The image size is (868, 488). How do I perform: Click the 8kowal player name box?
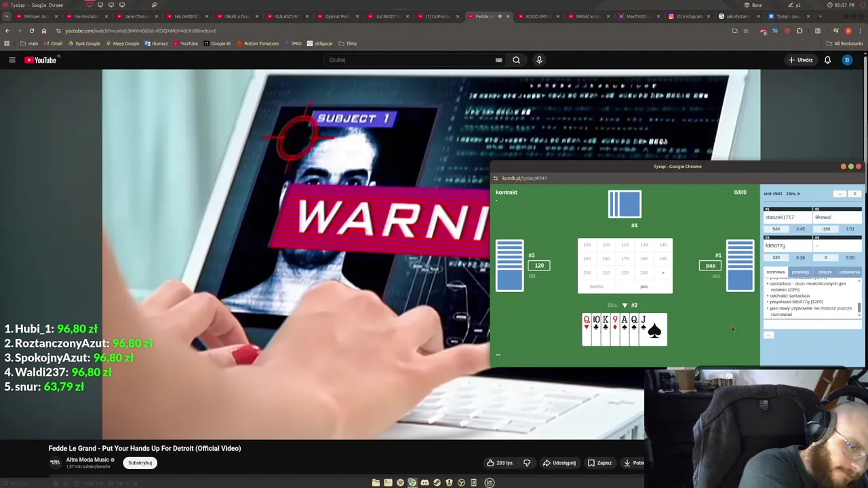pos(837,218)
